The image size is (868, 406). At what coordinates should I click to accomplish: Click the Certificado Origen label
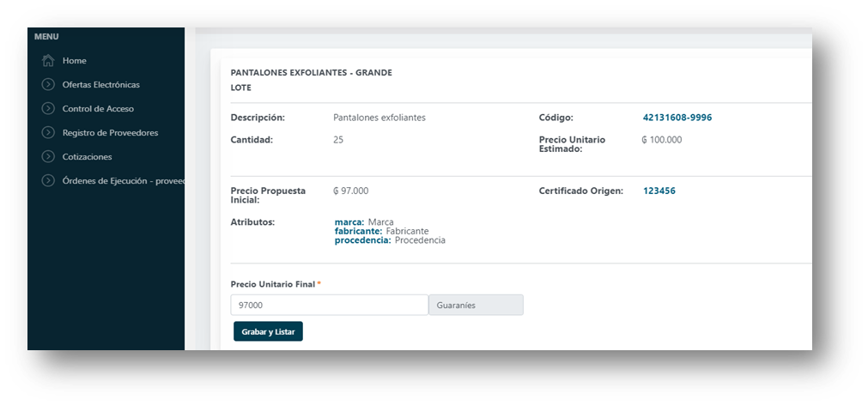(580, 191)
